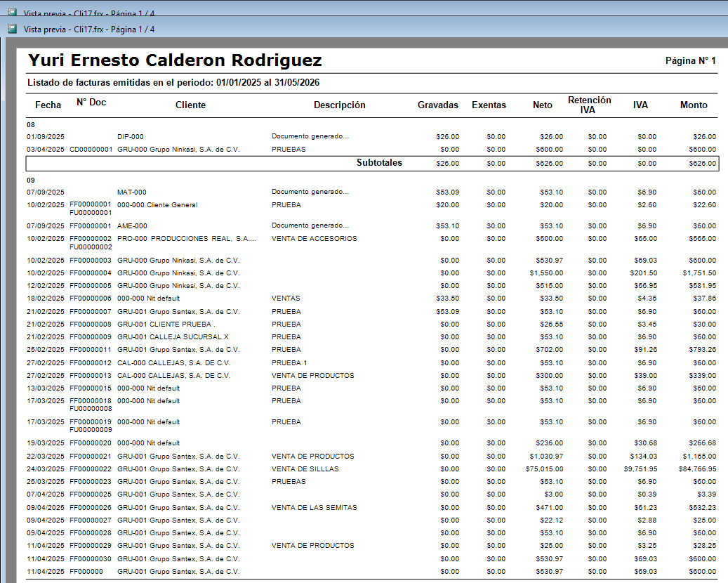Click document number 'CD00000001'

point(91,150)
